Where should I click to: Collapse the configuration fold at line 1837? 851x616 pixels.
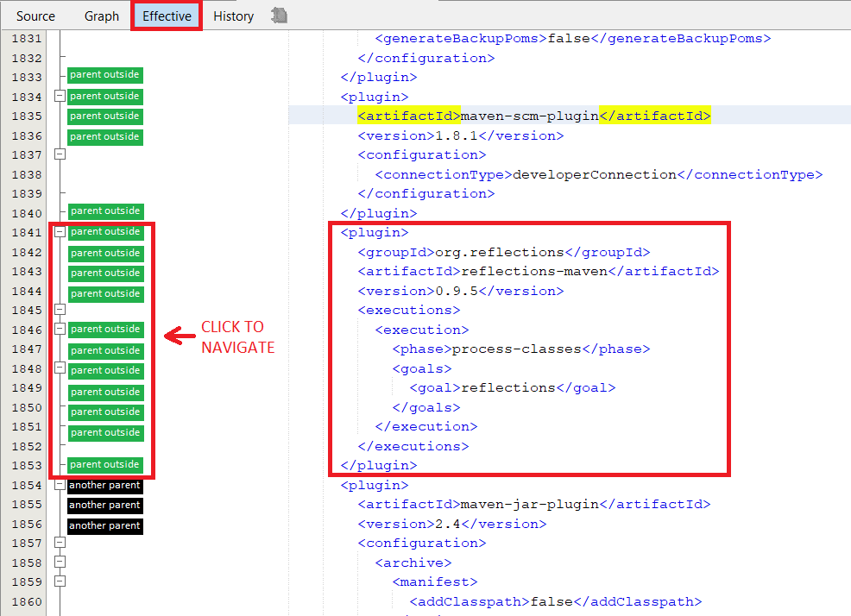coord(60,154)
